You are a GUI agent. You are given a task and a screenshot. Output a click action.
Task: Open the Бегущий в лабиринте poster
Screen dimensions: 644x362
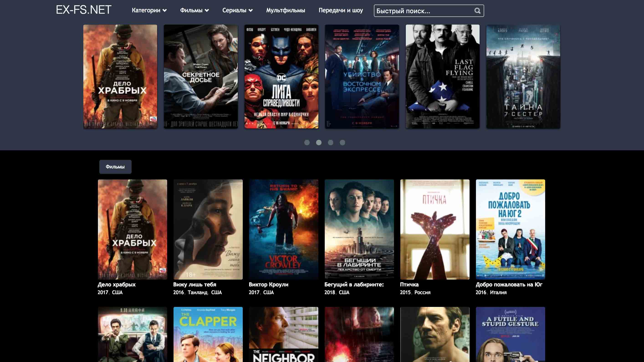coord(359,229)
